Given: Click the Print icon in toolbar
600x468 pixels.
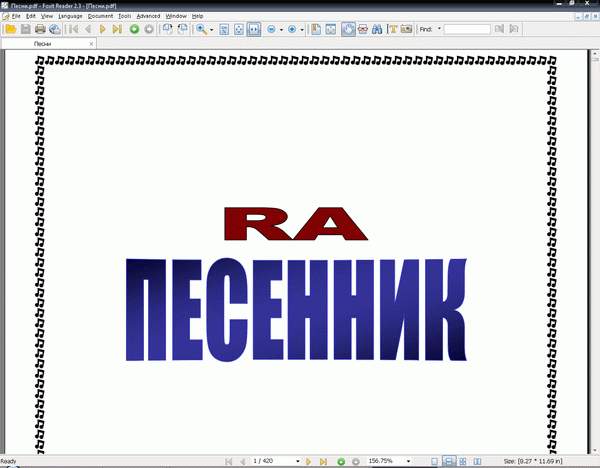Looking at the screenshot, I should point(40,30).
